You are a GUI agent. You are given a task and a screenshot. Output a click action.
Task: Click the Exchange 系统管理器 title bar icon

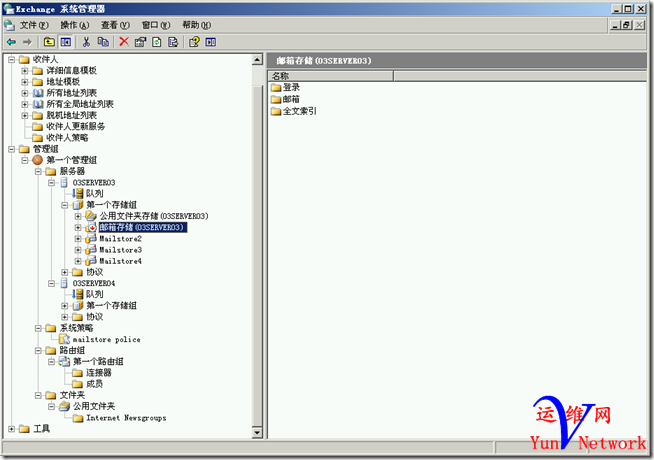click(x=8, y=9)
